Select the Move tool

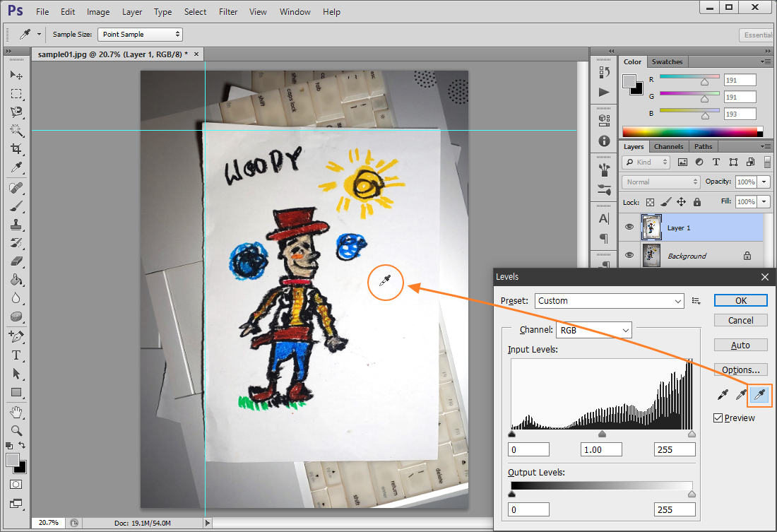[16, 75]
